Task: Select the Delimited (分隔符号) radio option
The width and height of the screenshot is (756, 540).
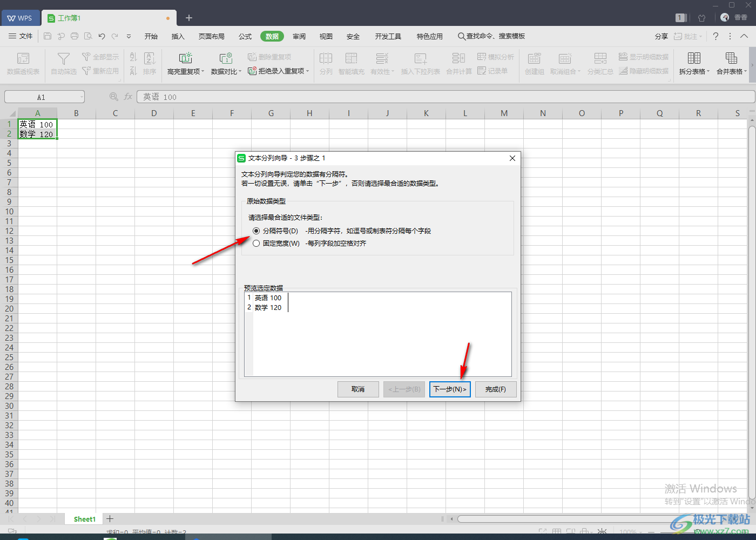Action: click(256, 231)
